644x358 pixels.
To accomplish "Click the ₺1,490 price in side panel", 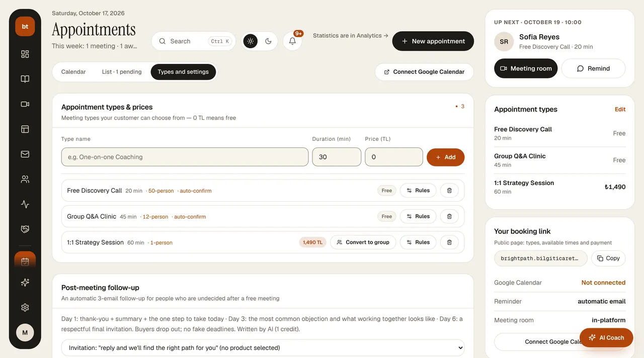I will [x=615, y=187].
